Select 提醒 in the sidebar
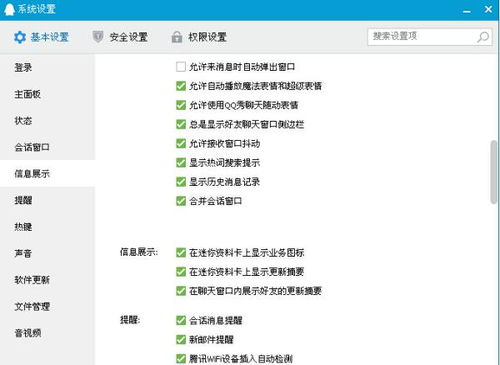Screen dimensions: 500x365 pos(47,200)
